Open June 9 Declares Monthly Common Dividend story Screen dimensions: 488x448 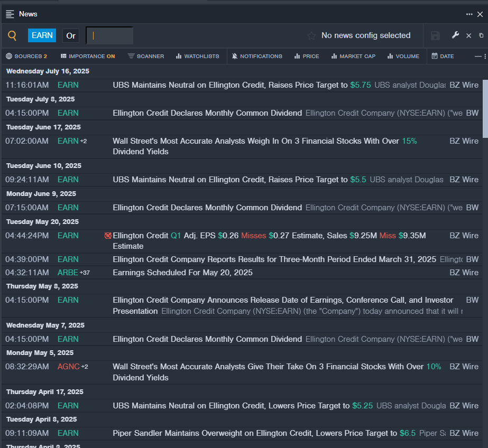tap(207, 208)
